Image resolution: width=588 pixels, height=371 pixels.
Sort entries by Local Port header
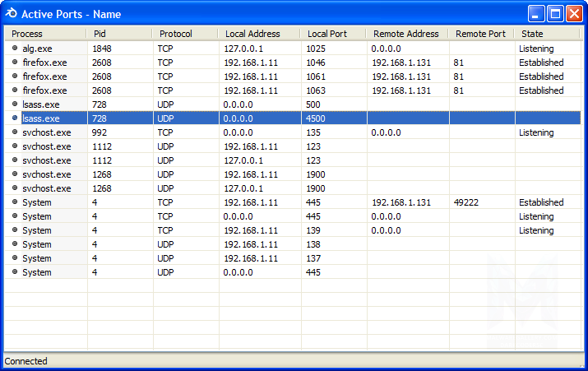[332, 34]
